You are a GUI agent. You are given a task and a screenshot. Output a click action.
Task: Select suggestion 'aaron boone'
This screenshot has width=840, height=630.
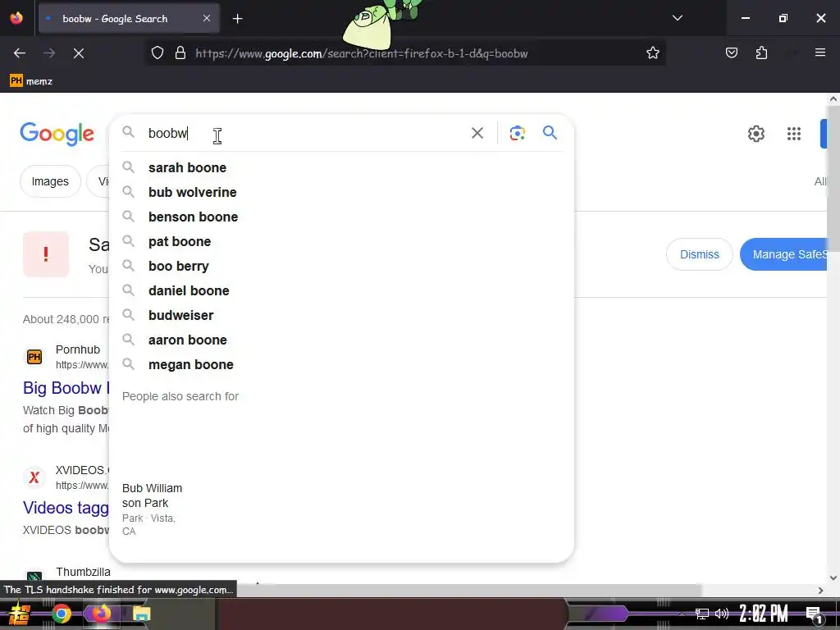point(342,340)
